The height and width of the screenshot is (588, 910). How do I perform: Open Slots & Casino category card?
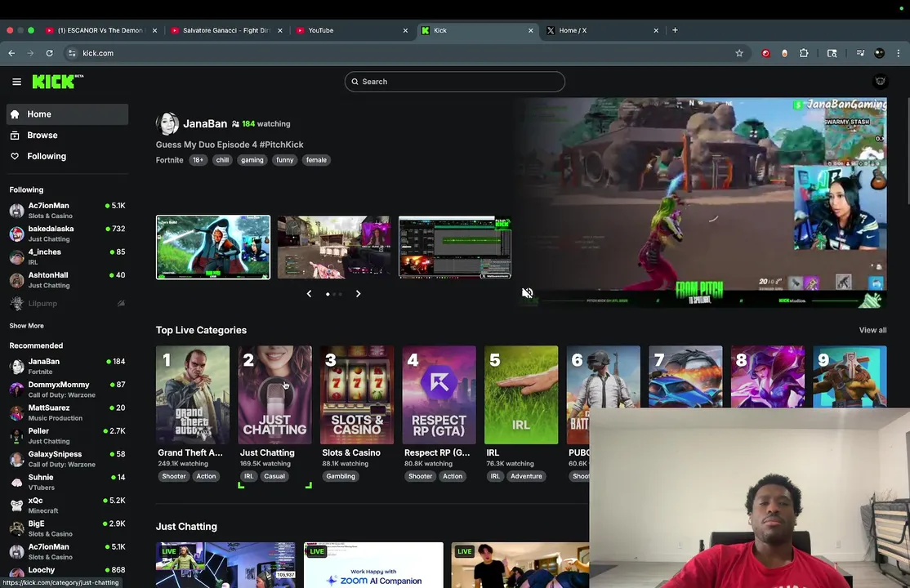click(x=357, y=395)
